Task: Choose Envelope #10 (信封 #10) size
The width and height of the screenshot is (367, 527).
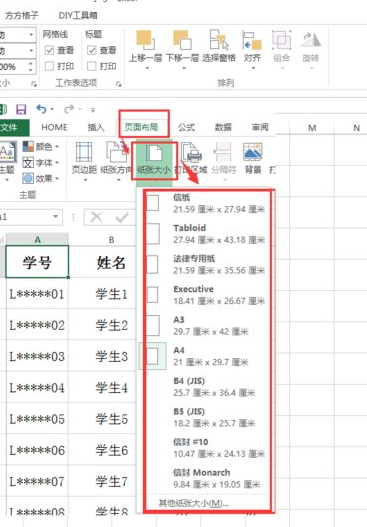Action: pyautogui.click(x=206, y=448)
